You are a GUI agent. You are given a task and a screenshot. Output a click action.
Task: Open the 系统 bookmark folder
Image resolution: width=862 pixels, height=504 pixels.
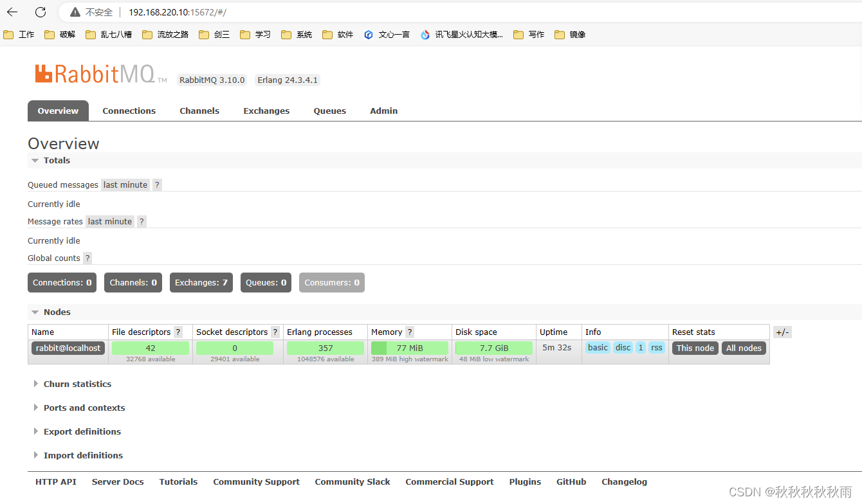297,35
